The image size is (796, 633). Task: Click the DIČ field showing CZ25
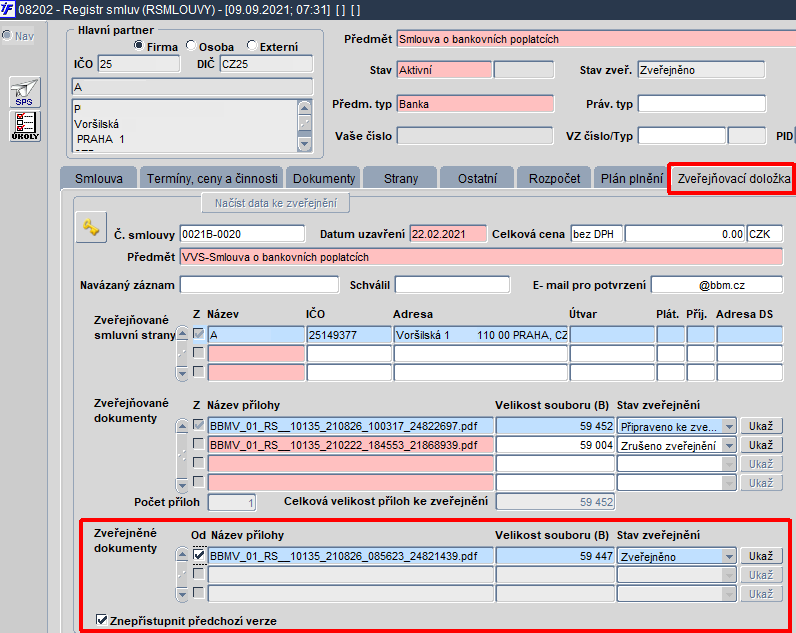point(267,64)
